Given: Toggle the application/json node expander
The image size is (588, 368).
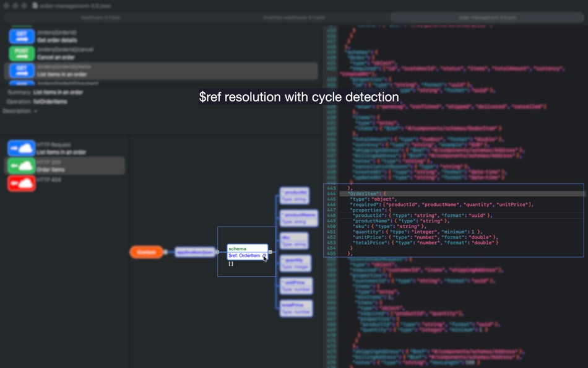Looking at the screenshot, I should click(217, 252).
